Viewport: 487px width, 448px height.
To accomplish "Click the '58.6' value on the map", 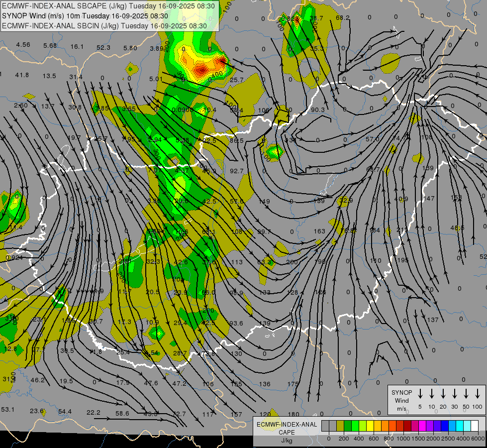I will coord(122,413).
